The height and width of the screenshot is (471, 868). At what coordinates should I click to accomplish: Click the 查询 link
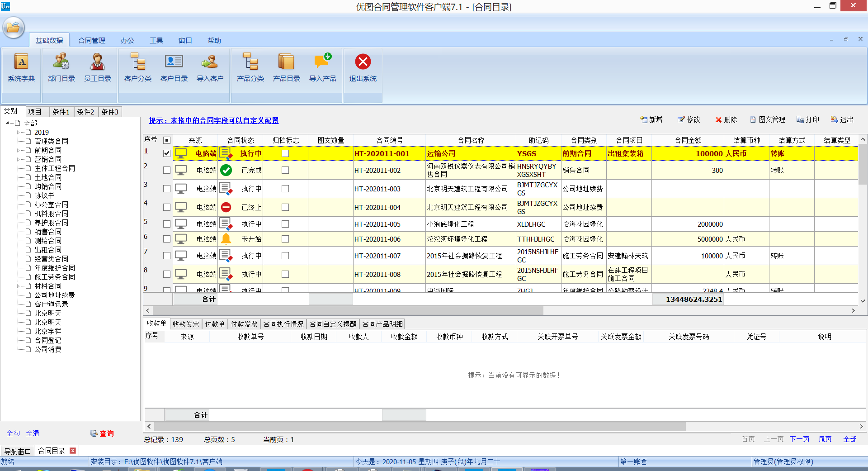click(x=106, y=433)
